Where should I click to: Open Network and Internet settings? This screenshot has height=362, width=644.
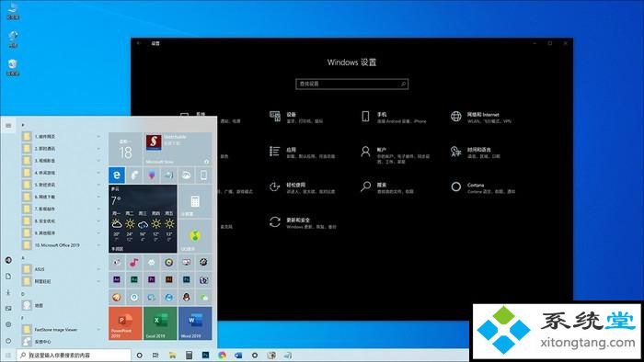click(481, 118)
